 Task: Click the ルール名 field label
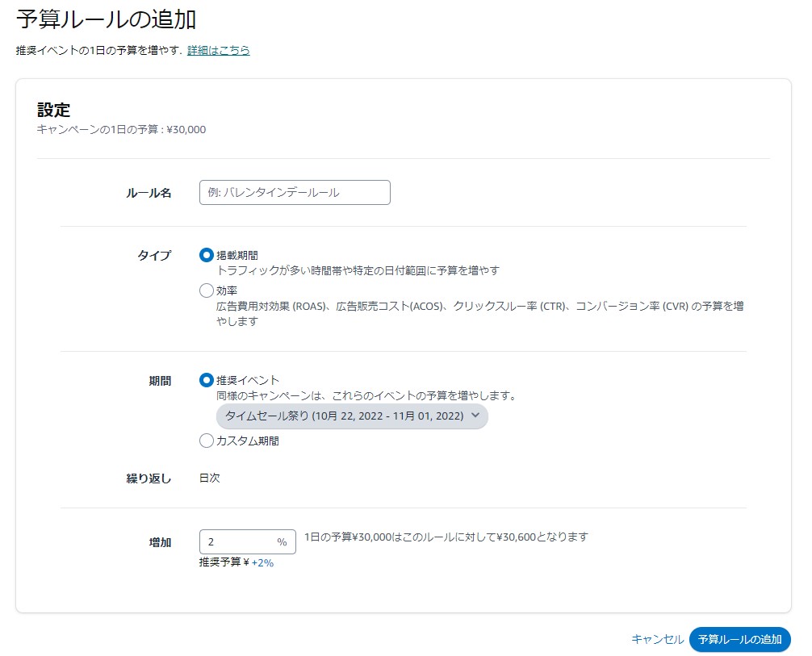point(149,194)
